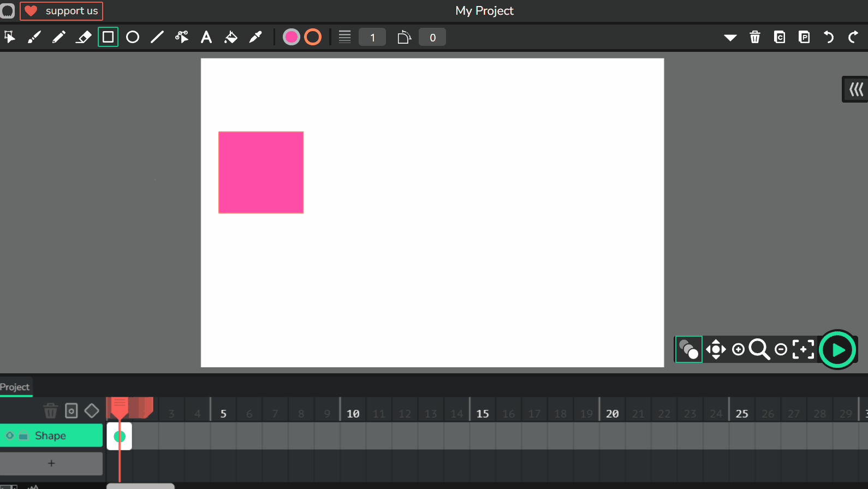Open stroke width options icon
Viewport: 868px width, 489px height.
point(344,37)
